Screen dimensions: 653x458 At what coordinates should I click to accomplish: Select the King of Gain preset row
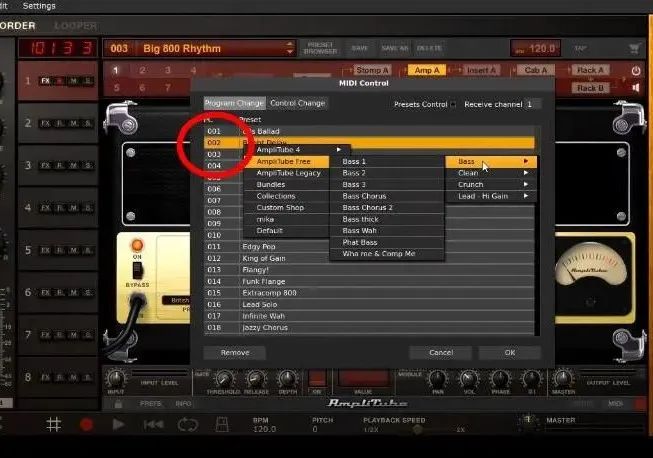coord(369,258)
